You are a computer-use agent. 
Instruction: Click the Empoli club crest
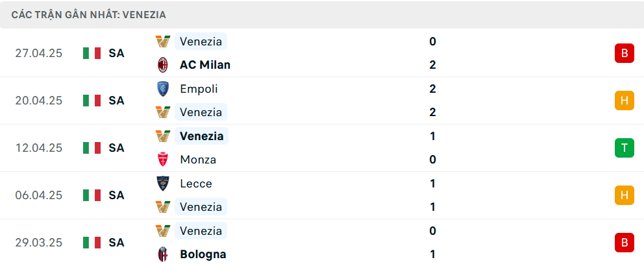163,89
